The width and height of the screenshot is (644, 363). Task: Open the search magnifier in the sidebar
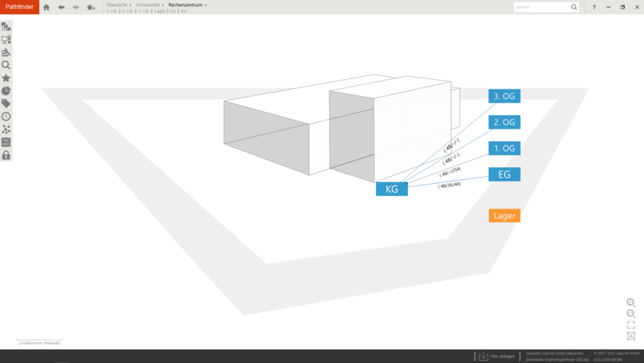(x=6, y=65)
